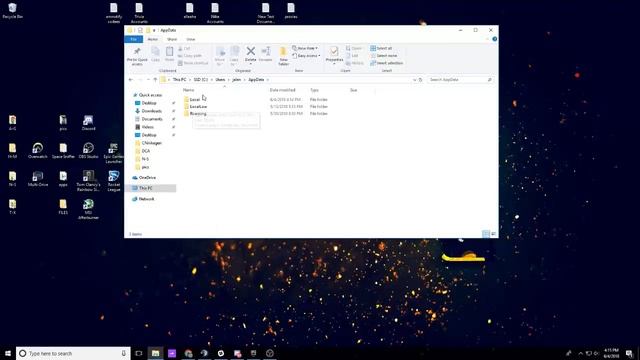Select the Rocket League desktop shortcut
Image resolution: width=640 pixels, height=360 pixels.
[113, 181]
